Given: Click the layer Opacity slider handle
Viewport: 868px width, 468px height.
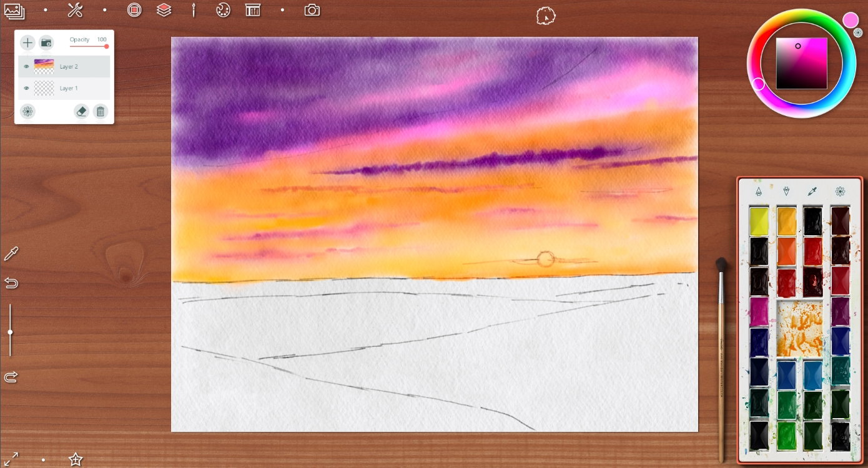Looking at the screenshot, I should [x=106, y=46].
